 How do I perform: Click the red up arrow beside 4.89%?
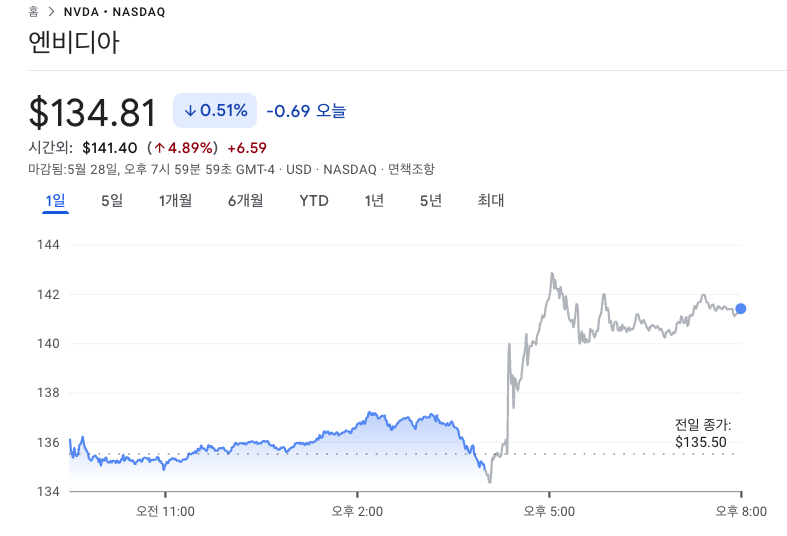coord(159,148)
